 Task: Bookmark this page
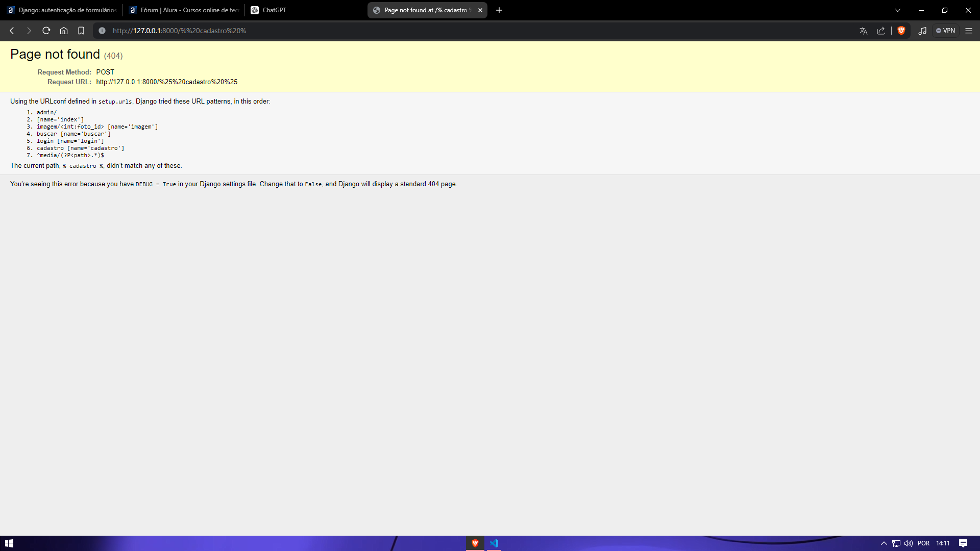point(81,31)
